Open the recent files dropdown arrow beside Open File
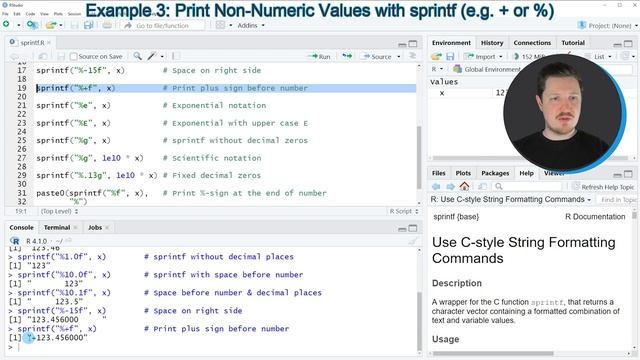This screenshot has width=640, height=360. click(x=61, y=25)
